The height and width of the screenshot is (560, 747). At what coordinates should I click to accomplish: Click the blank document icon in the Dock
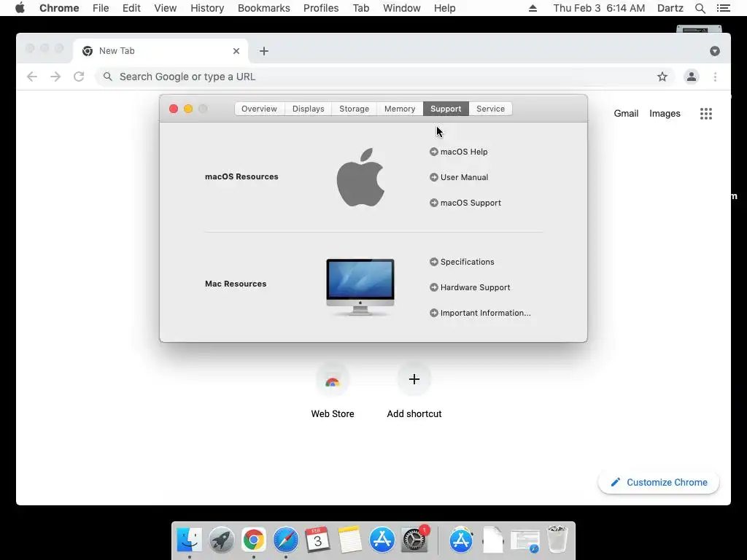[493, 540]
